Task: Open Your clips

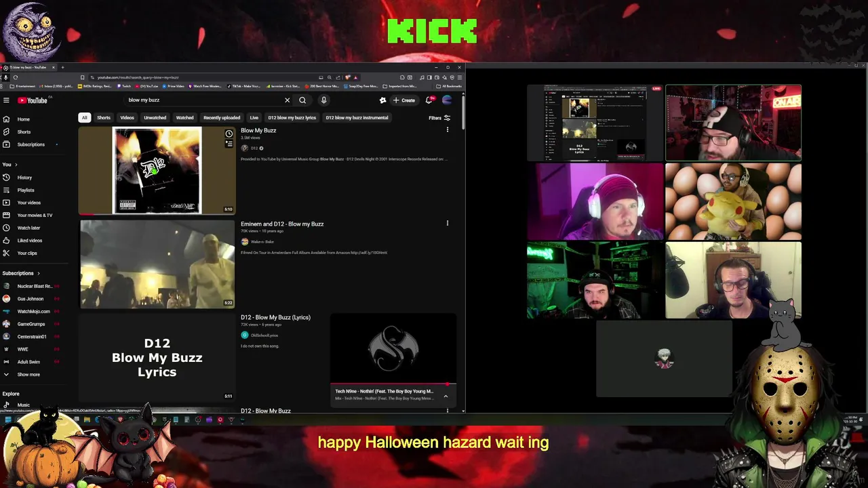Action: point(27,253)
